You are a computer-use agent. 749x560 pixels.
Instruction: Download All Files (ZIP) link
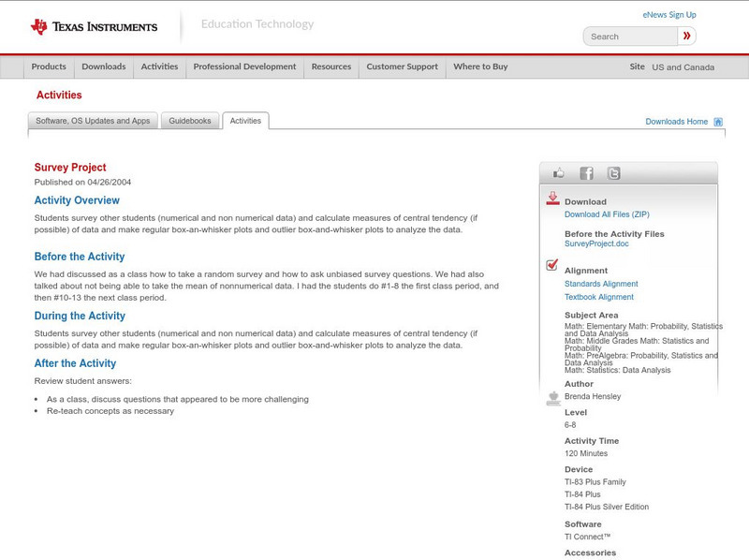point(607,214)
